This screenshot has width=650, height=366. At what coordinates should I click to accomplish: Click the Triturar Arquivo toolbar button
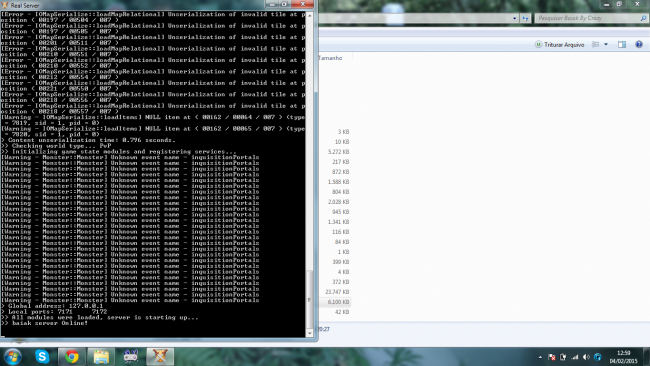560,44
